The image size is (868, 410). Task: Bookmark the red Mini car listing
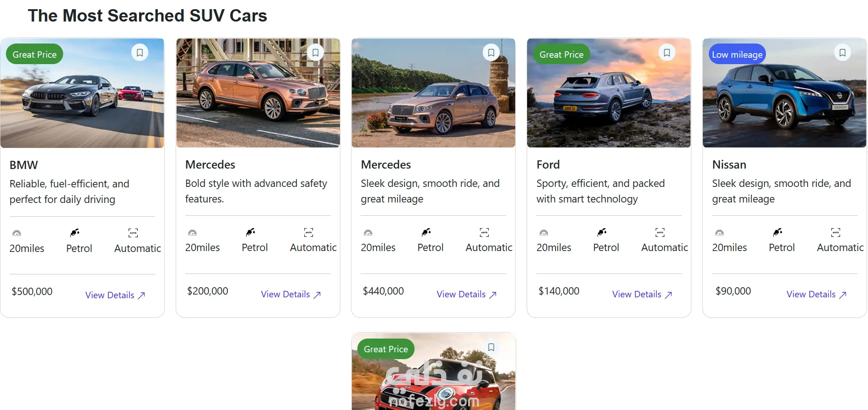click(x=491, y=347)
